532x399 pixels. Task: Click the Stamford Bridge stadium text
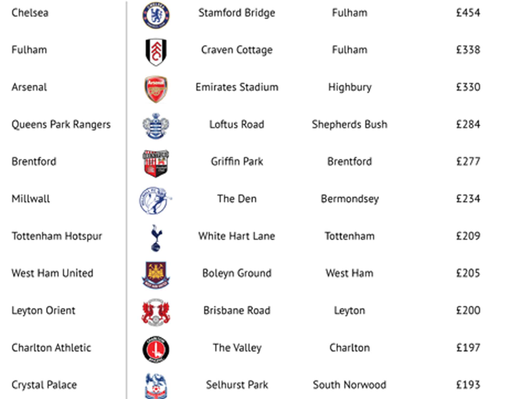[x=237, y=13]
